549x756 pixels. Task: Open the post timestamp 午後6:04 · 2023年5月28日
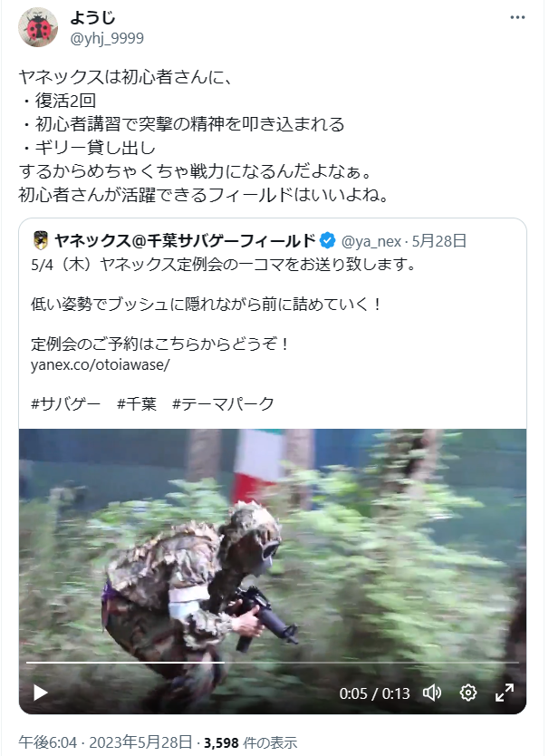point(105,742)
